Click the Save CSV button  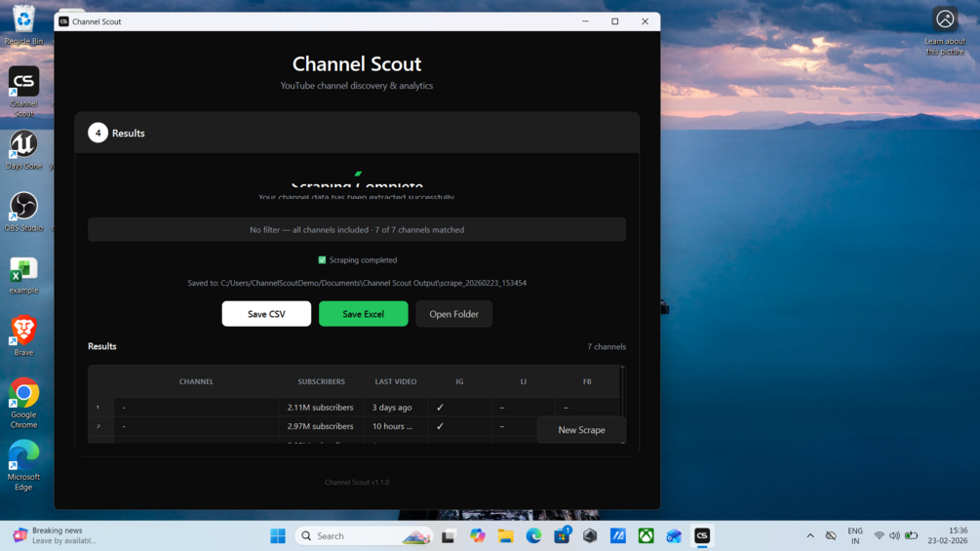point(266,314)
